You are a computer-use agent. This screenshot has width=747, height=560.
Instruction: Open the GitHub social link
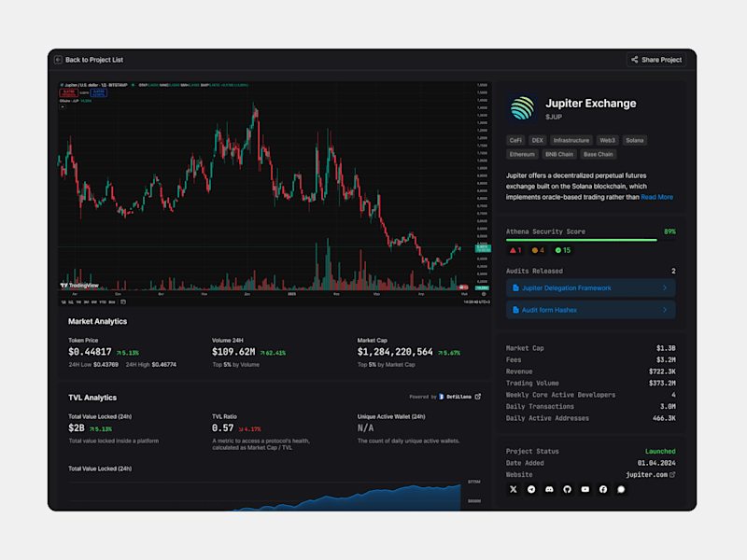coord(567,489)
